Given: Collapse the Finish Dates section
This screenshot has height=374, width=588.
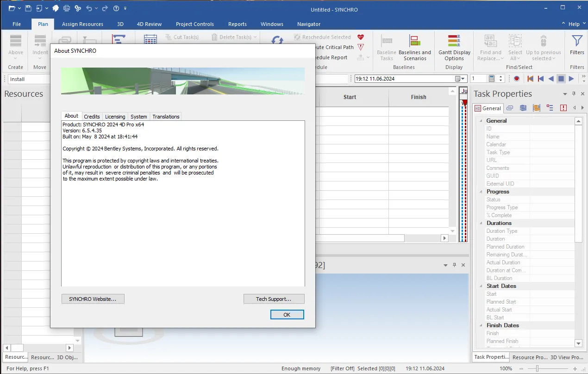Looking at the screenshot, I should coord(482,325).
